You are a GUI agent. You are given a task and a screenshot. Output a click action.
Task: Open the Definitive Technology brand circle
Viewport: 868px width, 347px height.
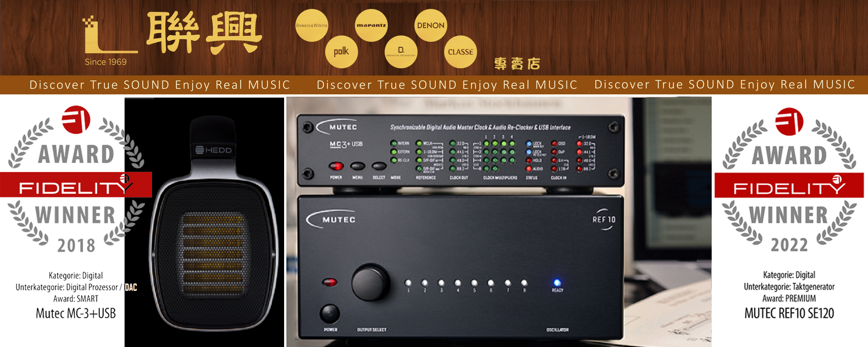coord(401,52)
